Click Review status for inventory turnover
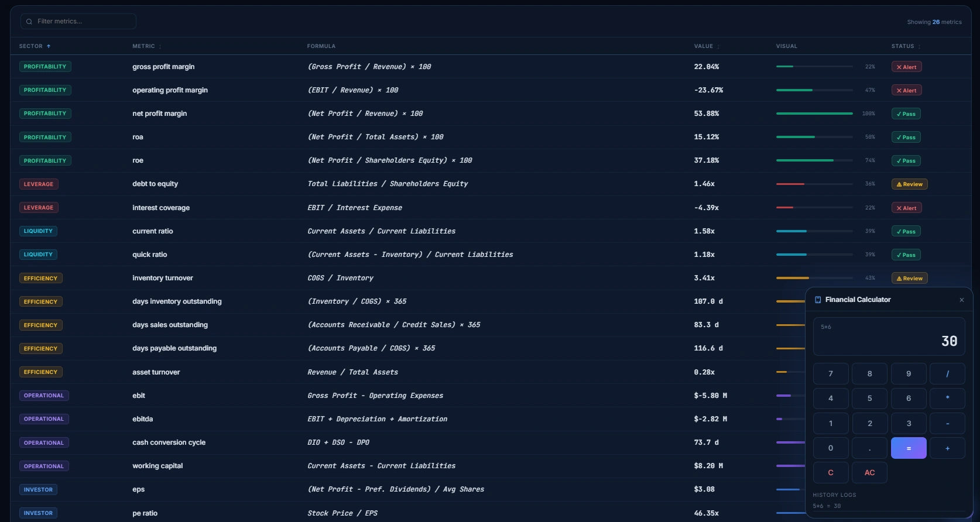980x522 pixels. pos(909,278)
